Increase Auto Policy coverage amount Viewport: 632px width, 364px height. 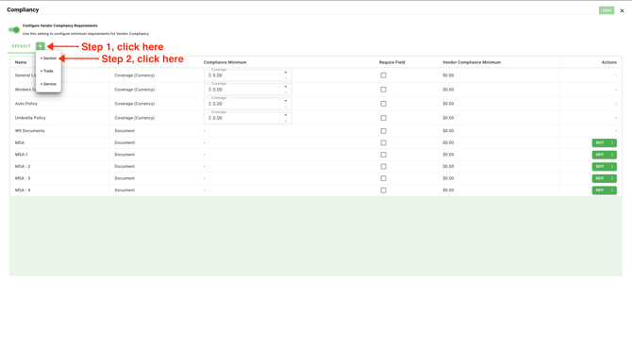[x=286, y=101]
